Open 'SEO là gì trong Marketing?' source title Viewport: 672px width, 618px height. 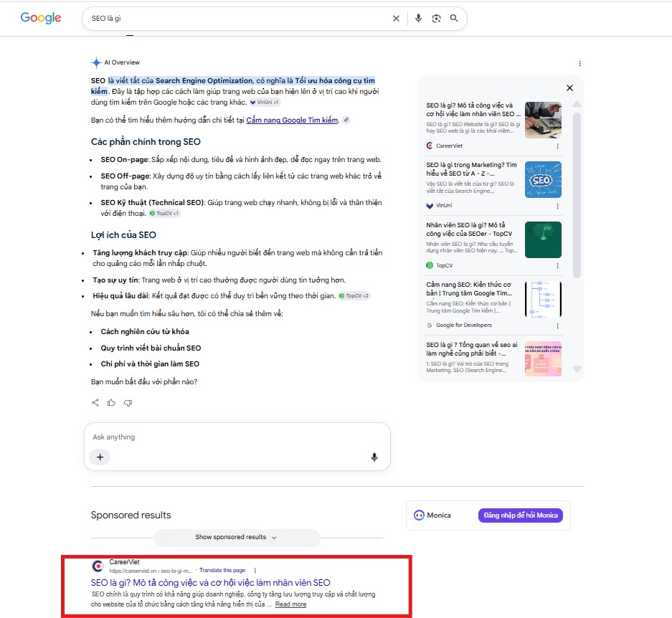(x=471, y=169)
